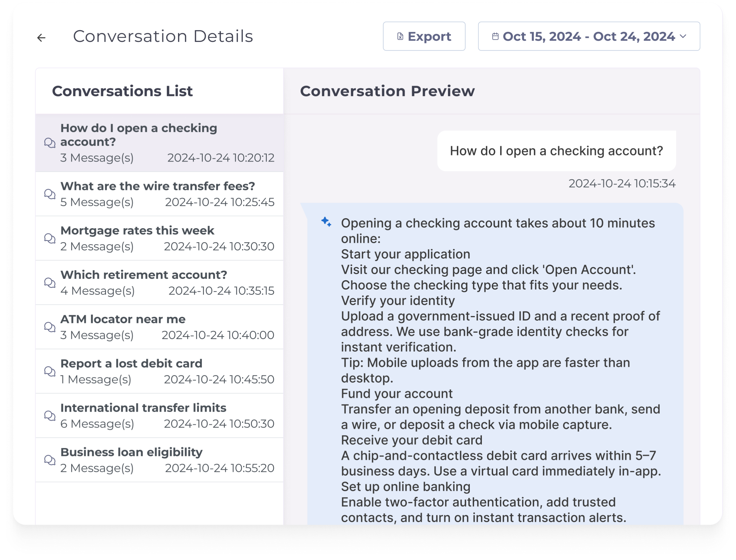The width and height of the screenshot is (736, 560).
Task: Open 'Which retirement account?' conversation
Action: pyautogui.click(x=159, y=283)
